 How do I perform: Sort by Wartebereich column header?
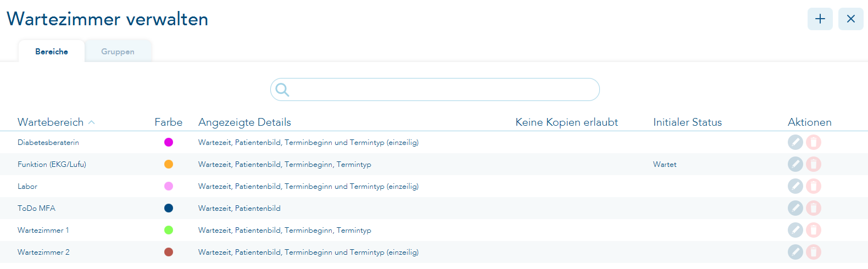[x=51, y=122]
